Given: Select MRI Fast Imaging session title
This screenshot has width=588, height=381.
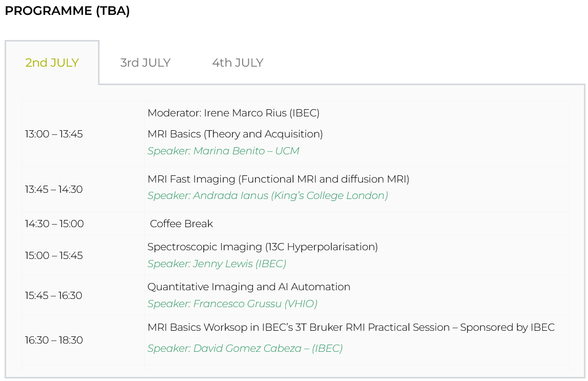Looking at the screenshot, I should click(278, 179).
